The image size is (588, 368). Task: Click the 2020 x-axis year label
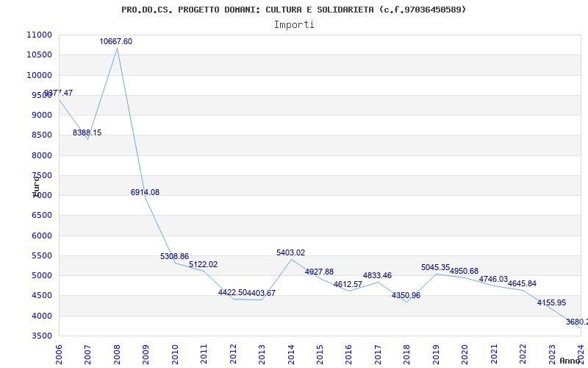pyautogui.click(x=465, y=354)
